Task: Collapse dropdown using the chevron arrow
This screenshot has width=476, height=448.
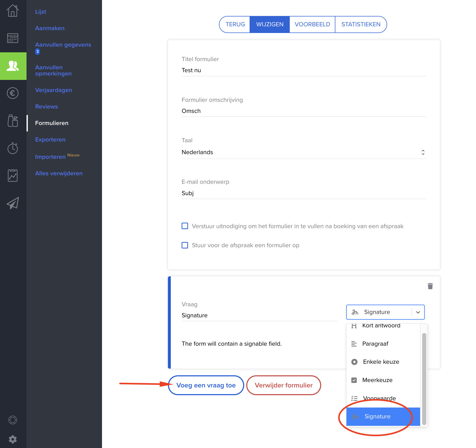Action: [418, 312]
